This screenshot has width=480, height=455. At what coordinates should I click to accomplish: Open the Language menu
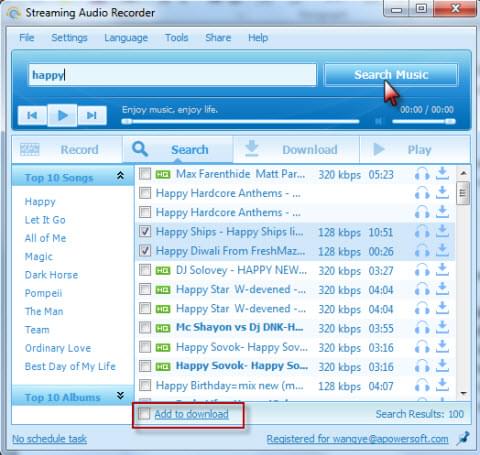126,38
